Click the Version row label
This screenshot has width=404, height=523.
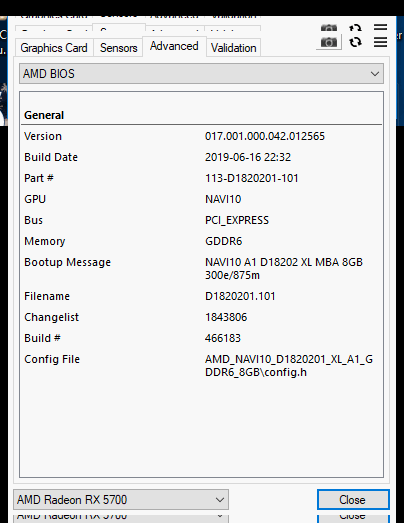(43, 136)
